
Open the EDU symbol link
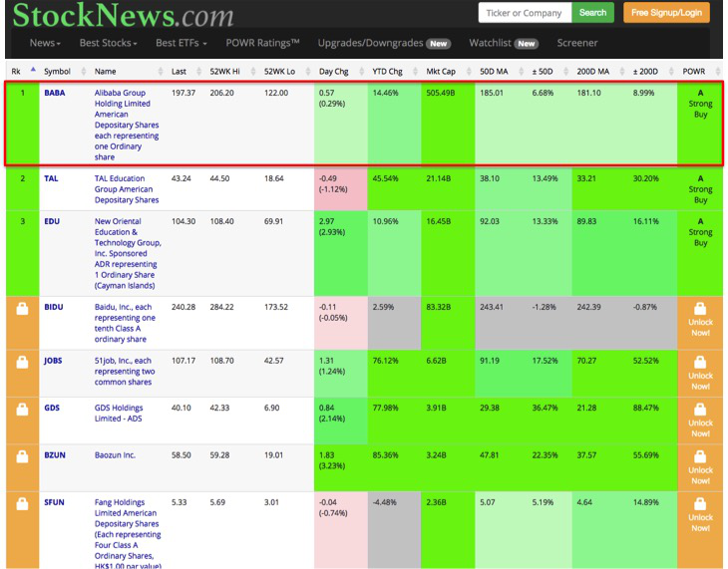[52, 221]
